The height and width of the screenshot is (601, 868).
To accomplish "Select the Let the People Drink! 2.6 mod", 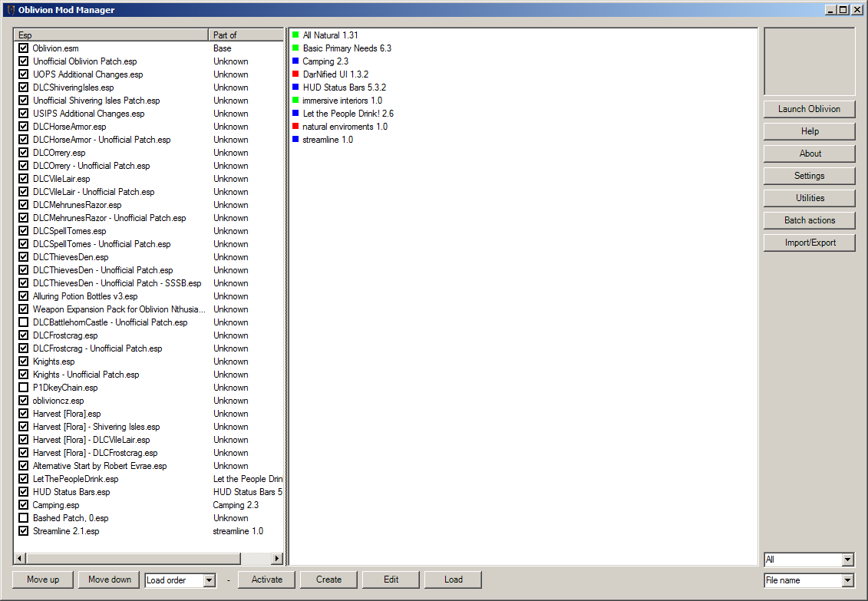I will click(348, 114).
